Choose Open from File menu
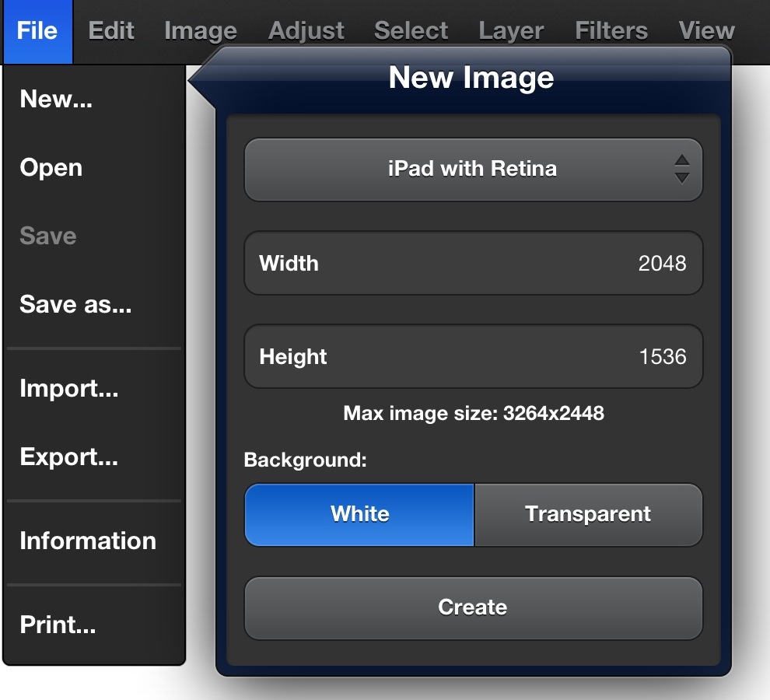This screenshot has width=770, height=700. pos(51,168)
